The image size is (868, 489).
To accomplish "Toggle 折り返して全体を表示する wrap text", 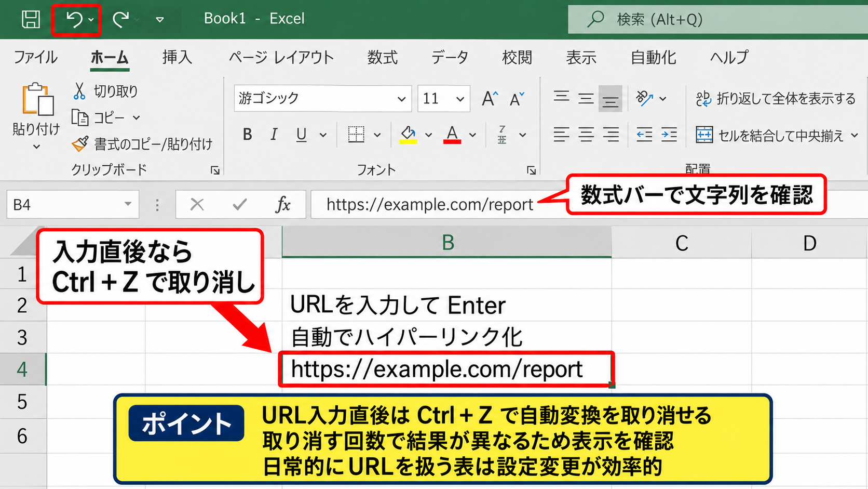I will click(776, 99).
